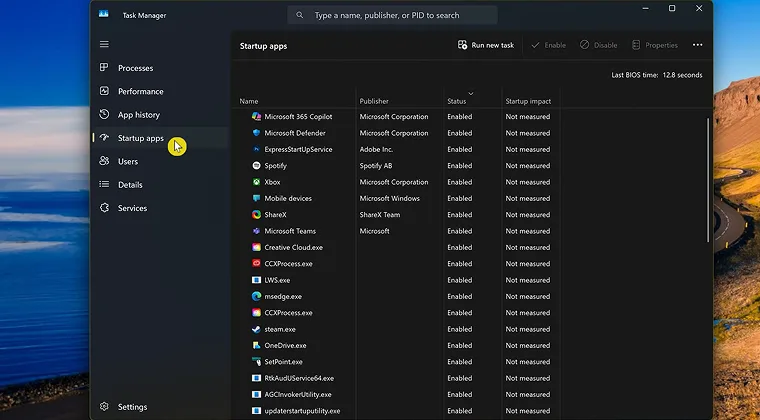
Task: Click the ExpressStartUpService icon
Action: point(256,149)
